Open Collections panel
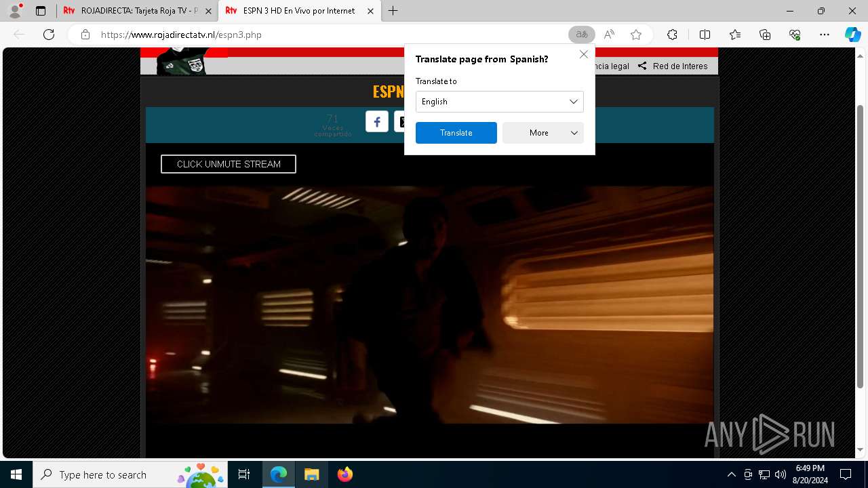This screenshot has height=488, width=868. point(765,35)
